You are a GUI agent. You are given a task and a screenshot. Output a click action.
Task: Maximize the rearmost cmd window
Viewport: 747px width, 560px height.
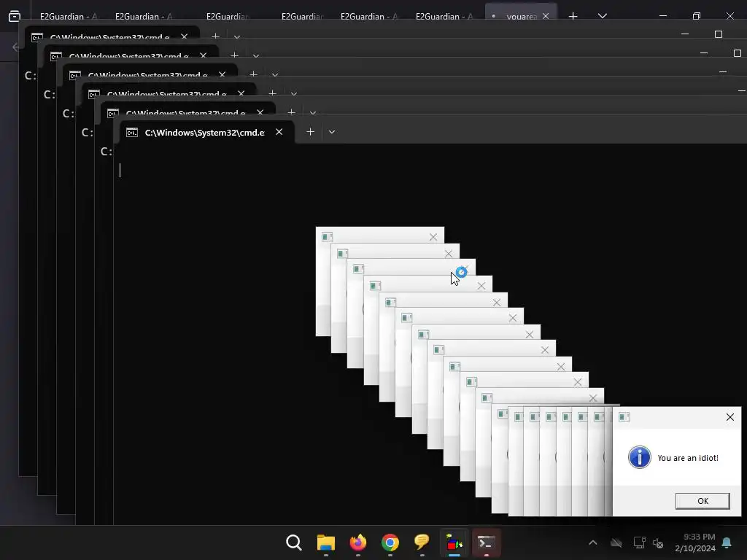(719, 34)
